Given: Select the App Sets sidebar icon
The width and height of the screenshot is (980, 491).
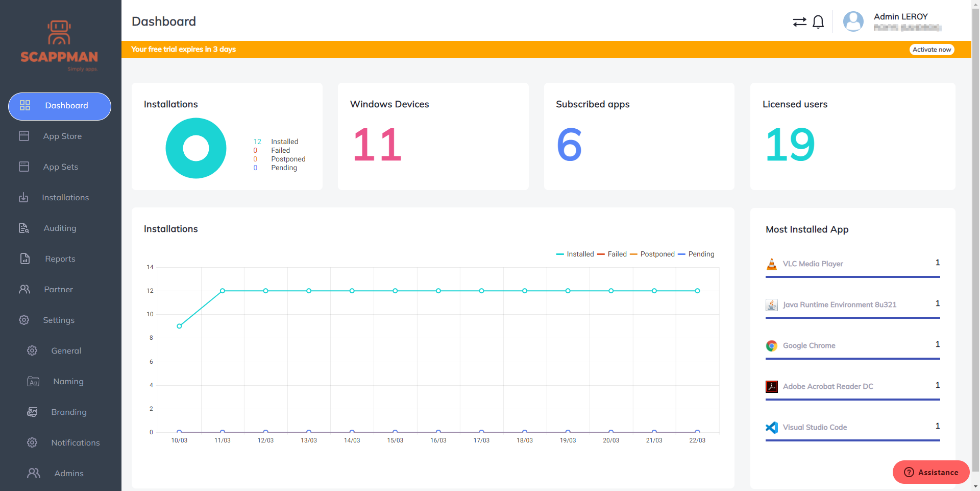Looking at the screenshot, I should tap(24, 167).
